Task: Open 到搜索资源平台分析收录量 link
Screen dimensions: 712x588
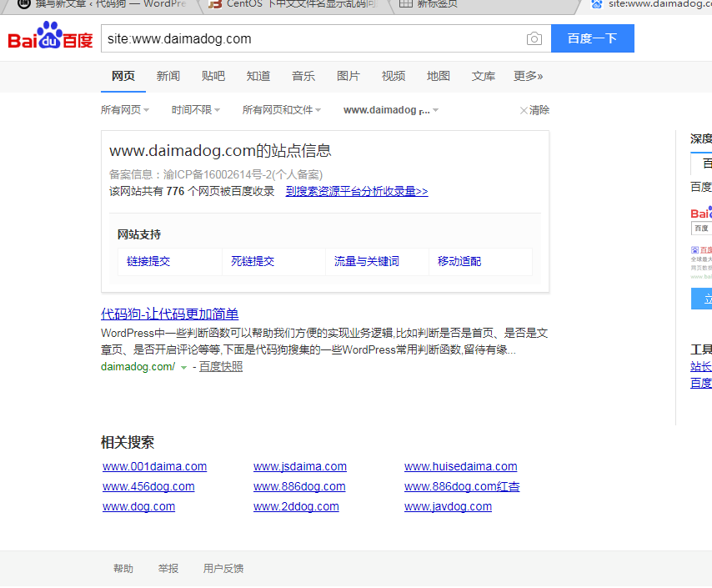Action: point(357,191)
